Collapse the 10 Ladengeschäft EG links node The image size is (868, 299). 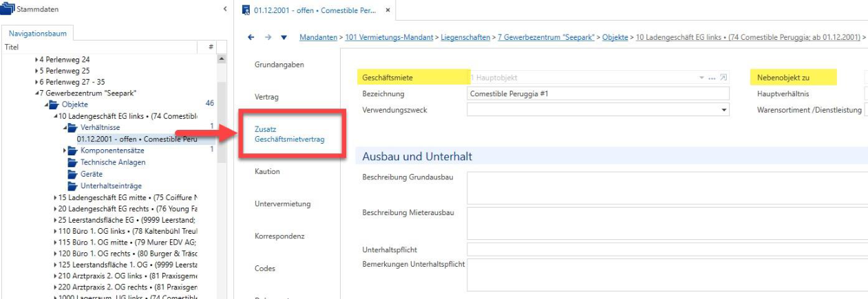[56, 115]
